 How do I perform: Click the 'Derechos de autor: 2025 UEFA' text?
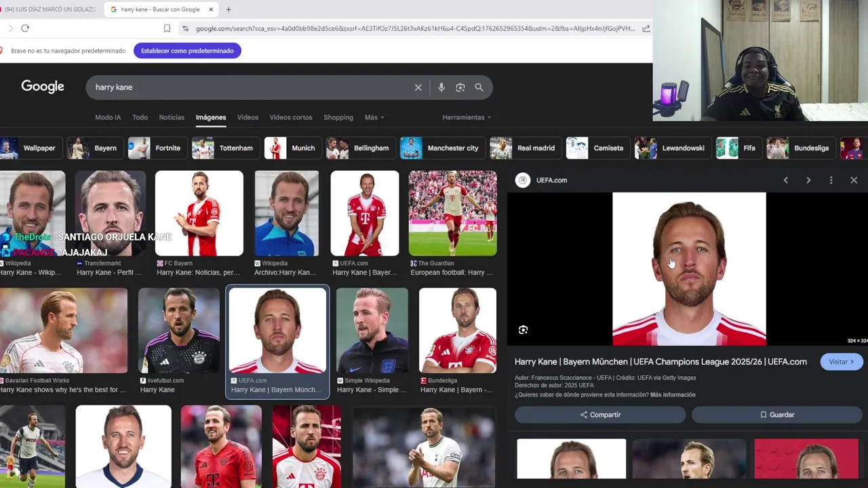pyautogui.click(x=554, y=386)
